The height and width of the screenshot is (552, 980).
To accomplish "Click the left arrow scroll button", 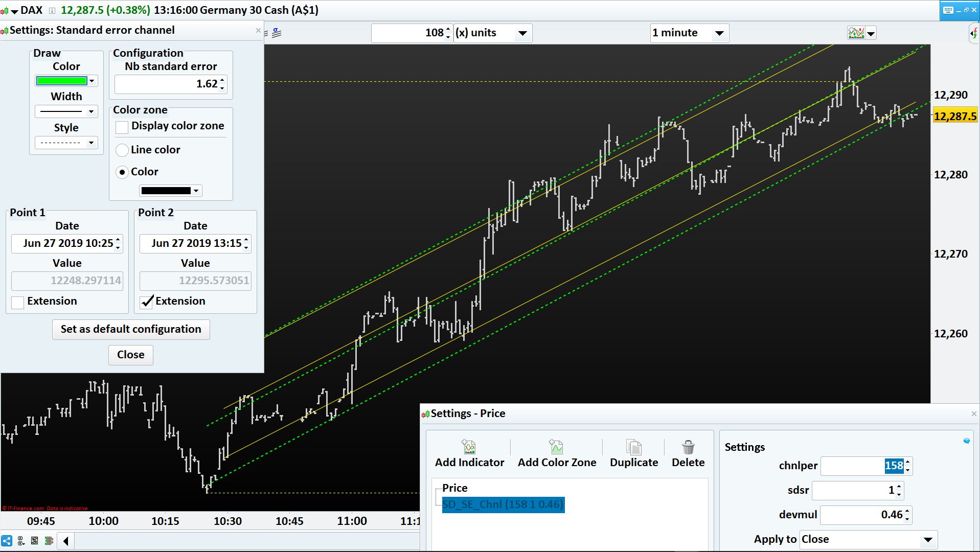I will (x=66, y=541).
